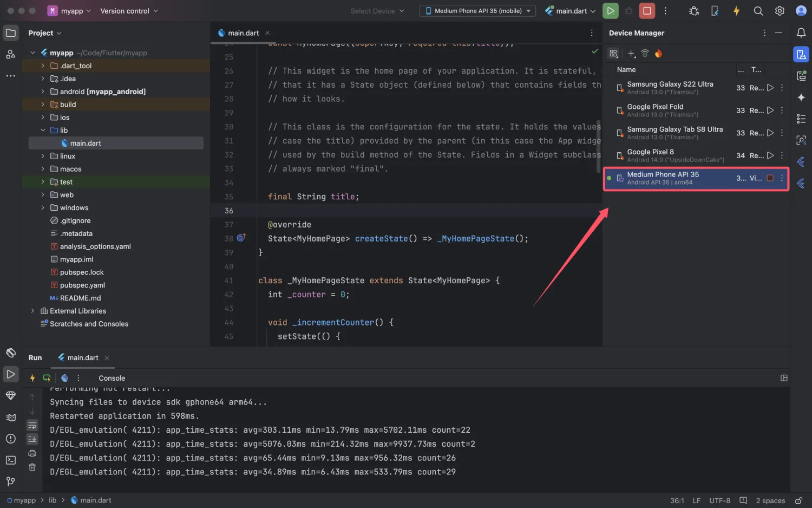812x508 pixels.
Task: Open the Select Device dropdown
Action: (x=377, y=11)
